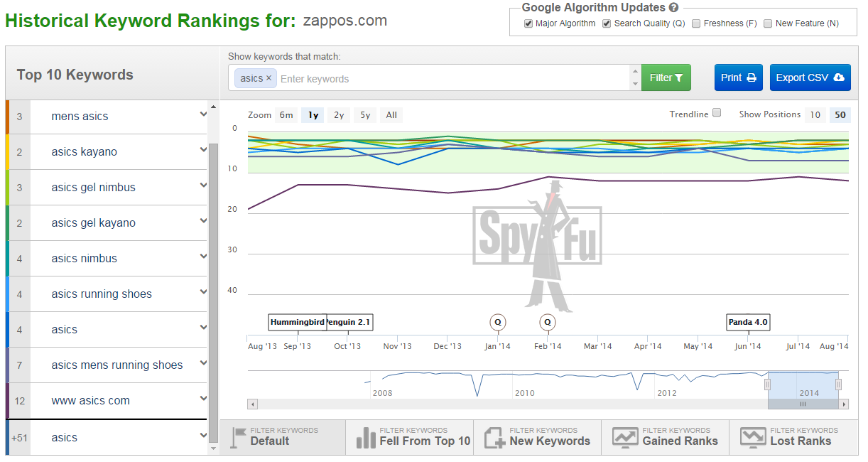Expand the asics gel nimbus keyword options
This screenshot has width=868, height=462.
coord(203,186)
